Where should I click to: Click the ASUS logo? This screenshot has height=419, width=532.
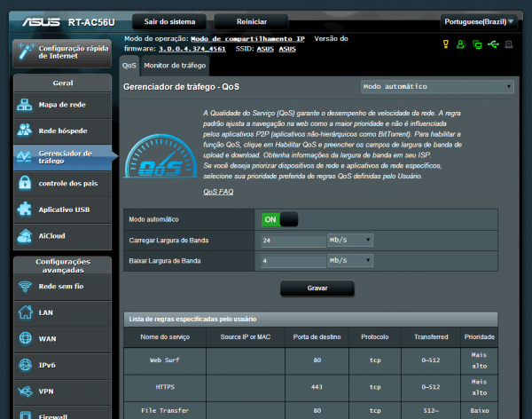coord(41,22)
